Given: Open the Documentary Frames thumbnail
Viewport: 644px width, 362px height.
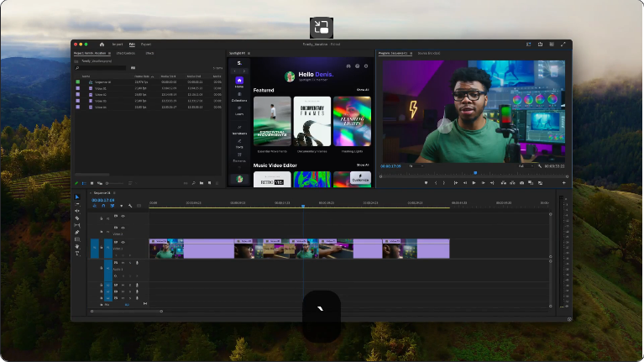Looking at the screenshot, I should click(312, 122).
